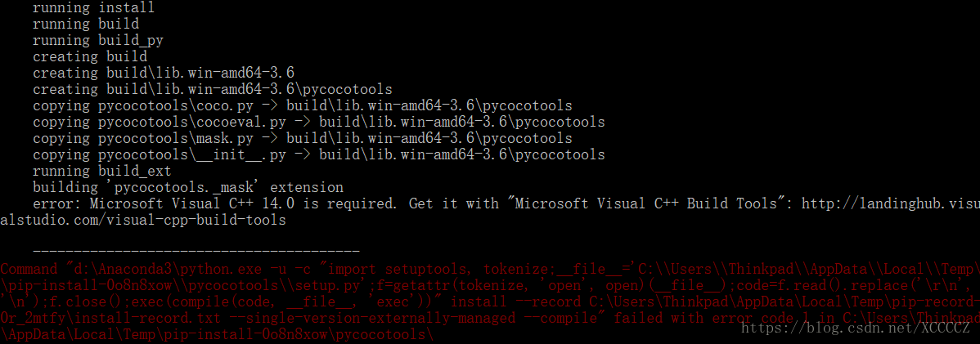
Task: Click the 'copying pycocotools\coco.py' line
Action: (303, 105)
